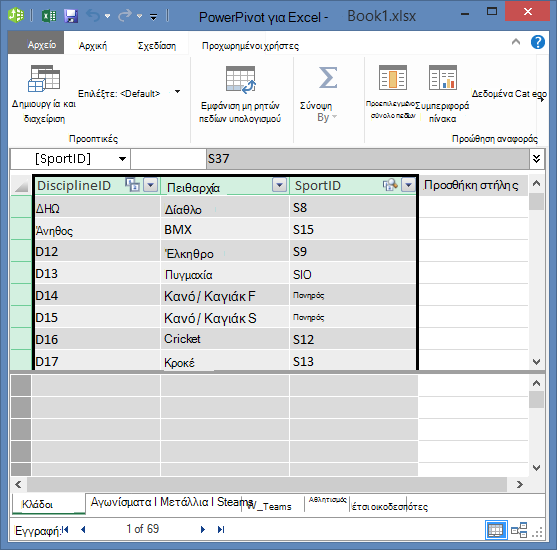The height and width of the screenshot is (550, 557).
Task: Select the Cricket cell
Action: point(225,339)
